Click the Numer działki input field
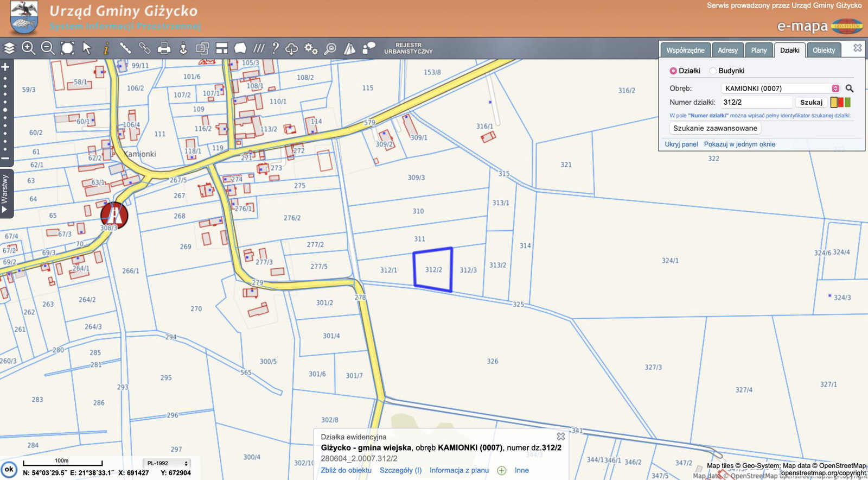 (x=756, y=102)
